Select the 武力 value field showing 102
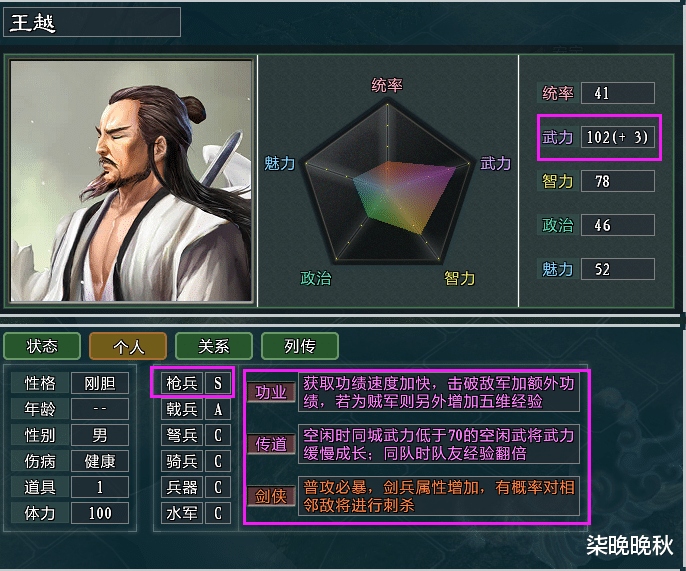The width and height of the screenshot is (686, 571). click(617, 137)
